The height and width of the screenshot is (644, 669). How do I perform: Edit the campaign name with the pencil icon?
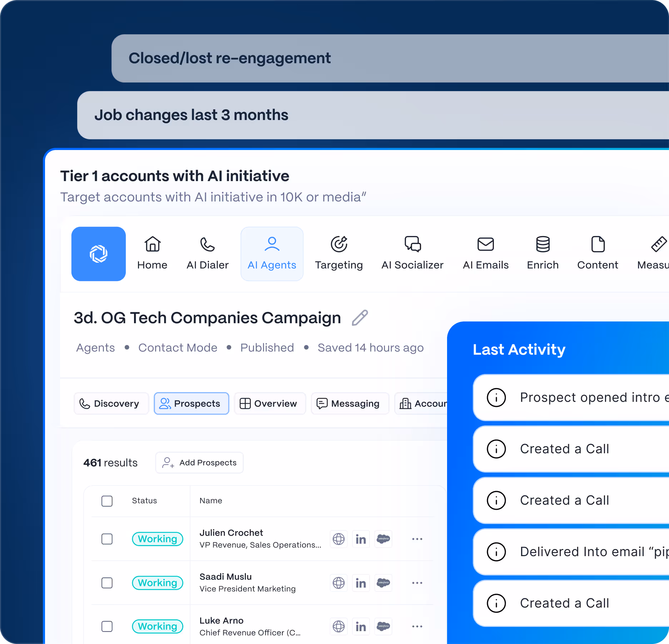(360, 318)
